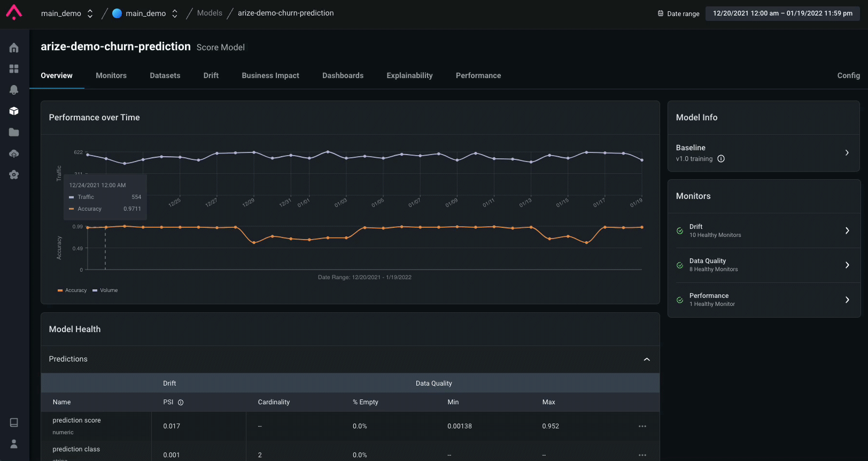Click the Data Range caption under the chart
The height and width of the screenshot is (461, 868).
[x=365, y=278]
